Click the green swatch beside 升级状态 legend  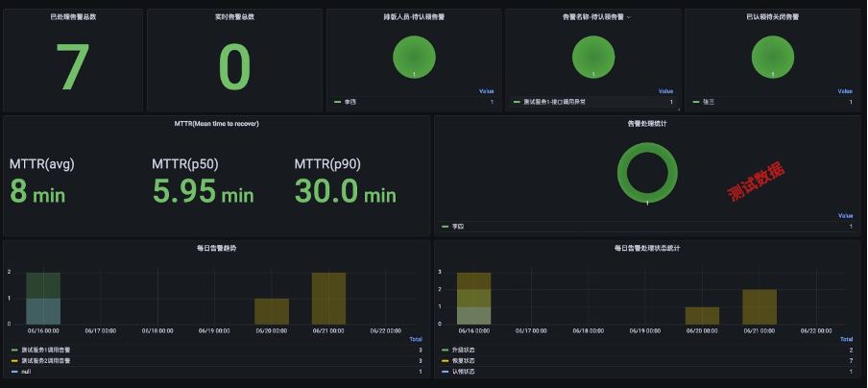click(x=446, y=350)
